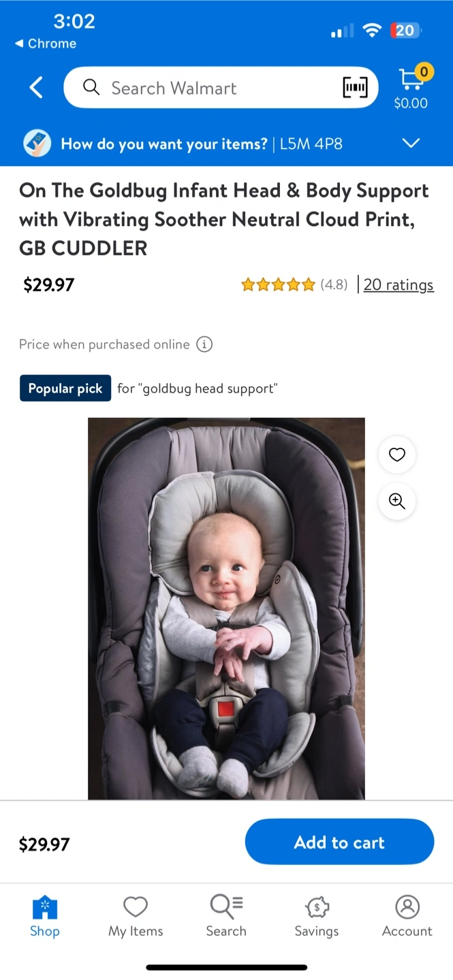Image resolution: width=453 pixels, height=980 pixels.
Task: Tap the Add to cart button
Action: click(339, 842)
